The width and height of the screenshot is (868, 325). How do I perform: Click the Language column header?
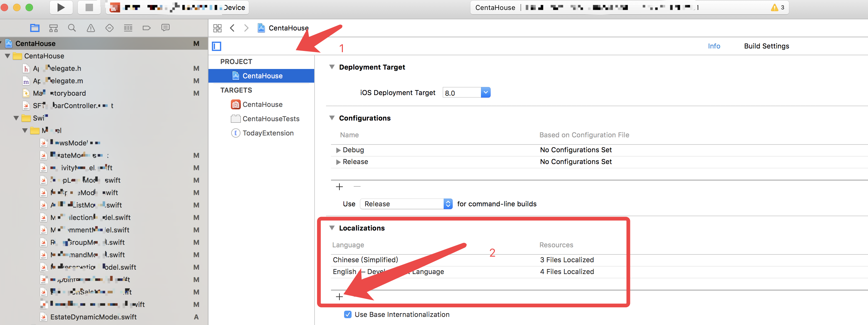tap(348, 245)
